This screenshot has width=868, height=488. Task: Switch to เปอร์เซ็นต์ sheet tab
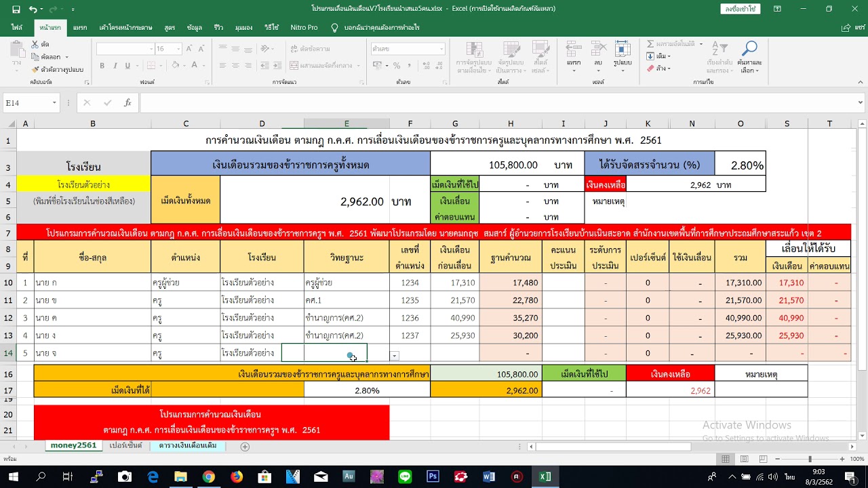[x=126, y=446]
